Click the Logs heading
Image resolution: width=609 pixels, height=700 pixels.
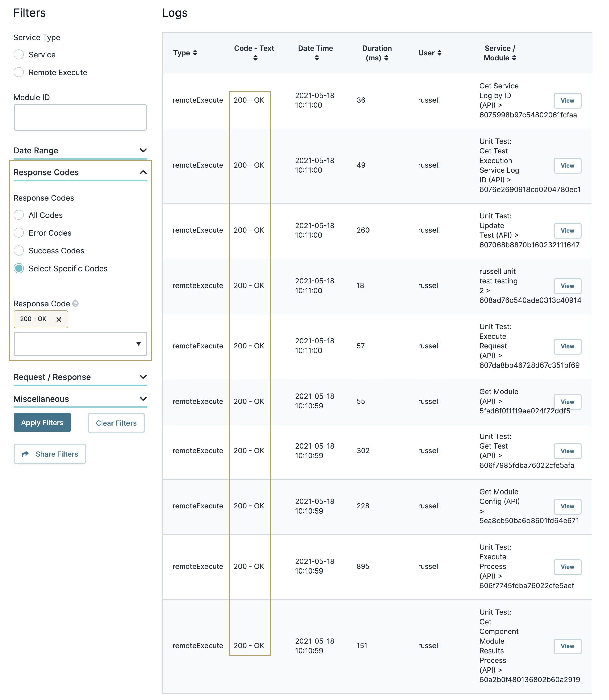tap(175, 13)
